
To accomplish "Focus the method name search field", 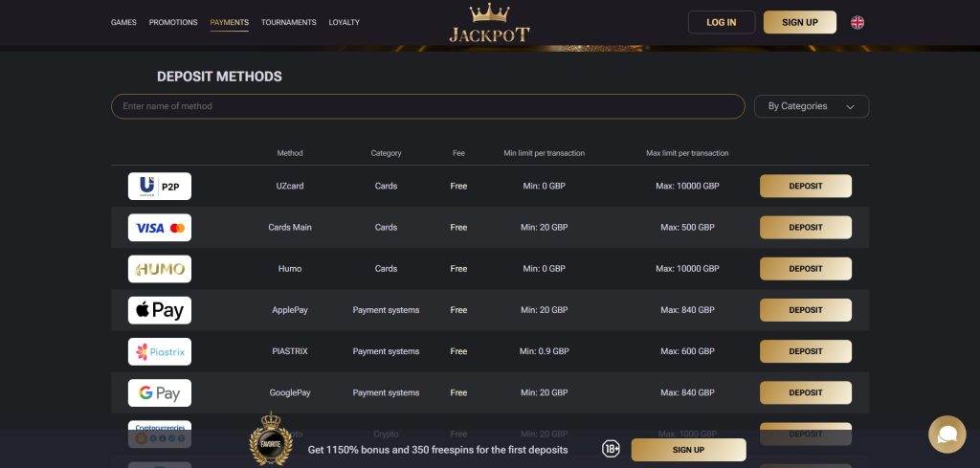I will 427,106.
